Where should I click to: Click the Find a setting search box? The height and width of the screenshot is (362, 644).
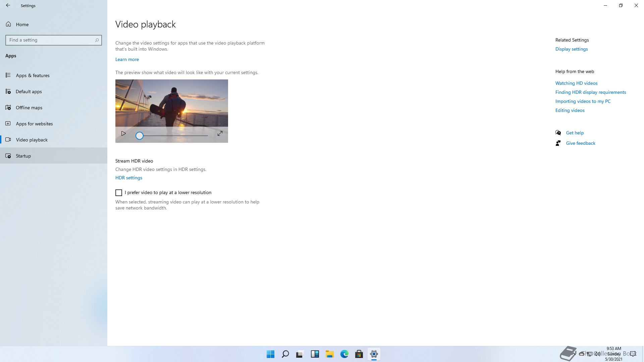tap(54, 40)
